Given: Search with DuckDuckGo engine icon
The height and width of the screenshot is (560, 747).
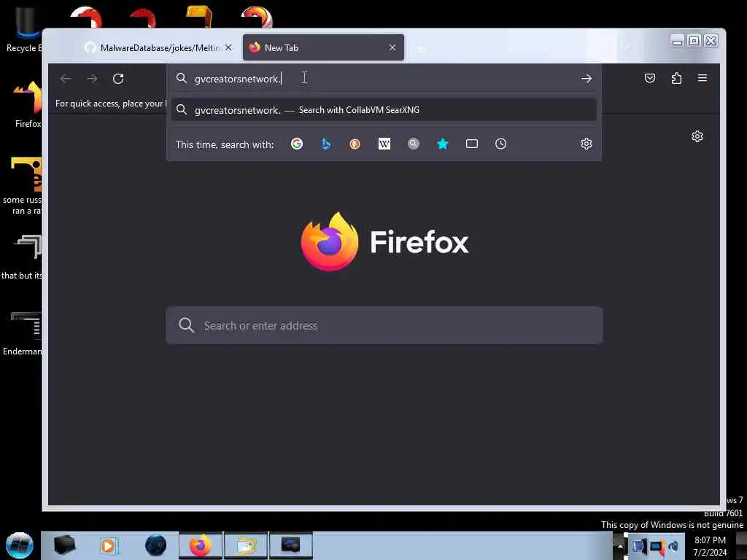Looking at the screenshot, I should click(355, 144).
